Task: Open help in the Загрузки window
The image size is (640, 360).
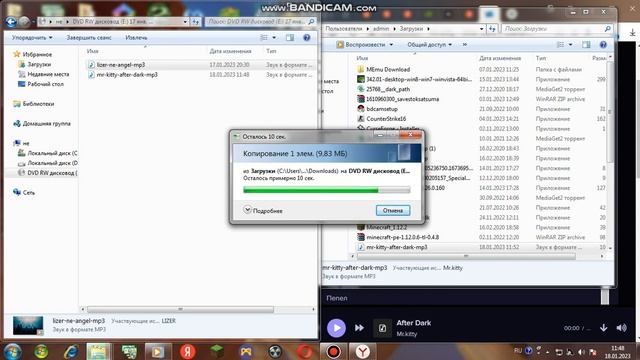Action: tap(603, 44)
